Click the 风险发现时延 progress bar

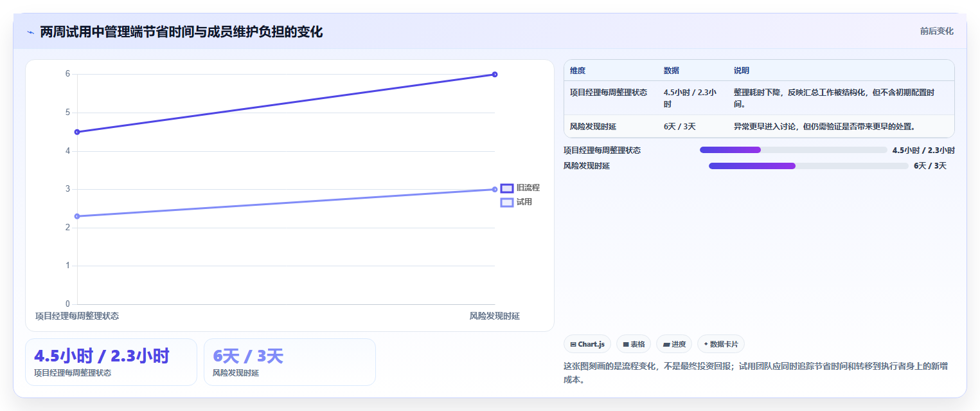[x=808, y=166]
